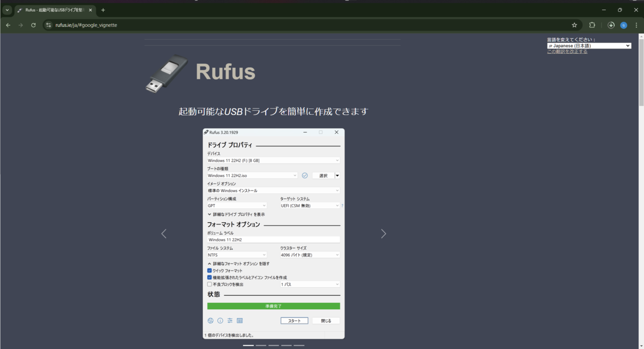Open the Rufus about info icon
This screenshot has height=349, width=644.
(x=220, y=321)
